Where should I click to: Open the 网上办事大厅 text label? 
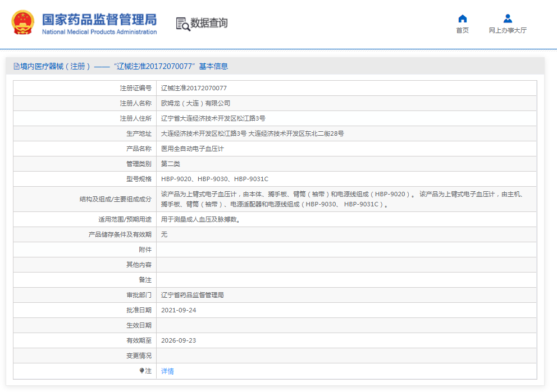click(508, 31)
